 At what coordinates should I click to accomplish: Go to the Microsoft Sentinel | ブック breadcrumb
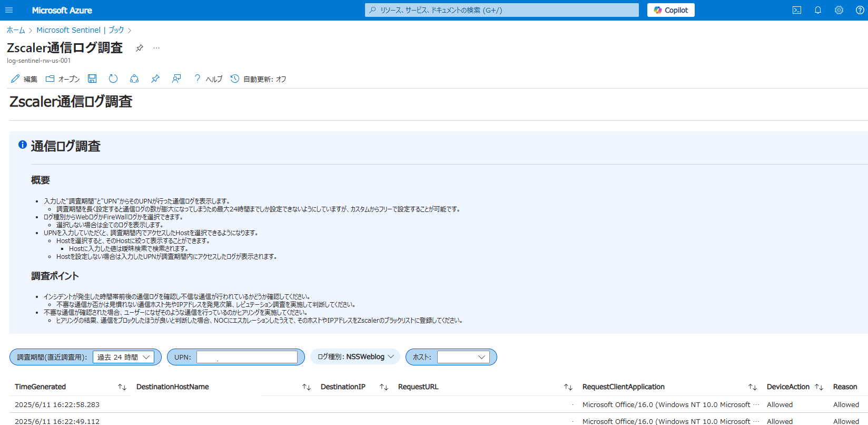click(80, 30)
